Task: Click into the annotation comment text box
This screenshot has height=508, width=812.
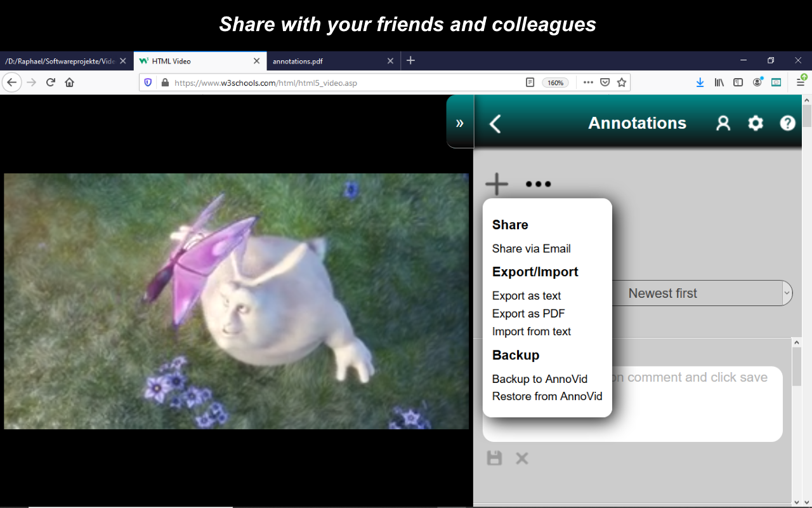Action: point(632,404)
